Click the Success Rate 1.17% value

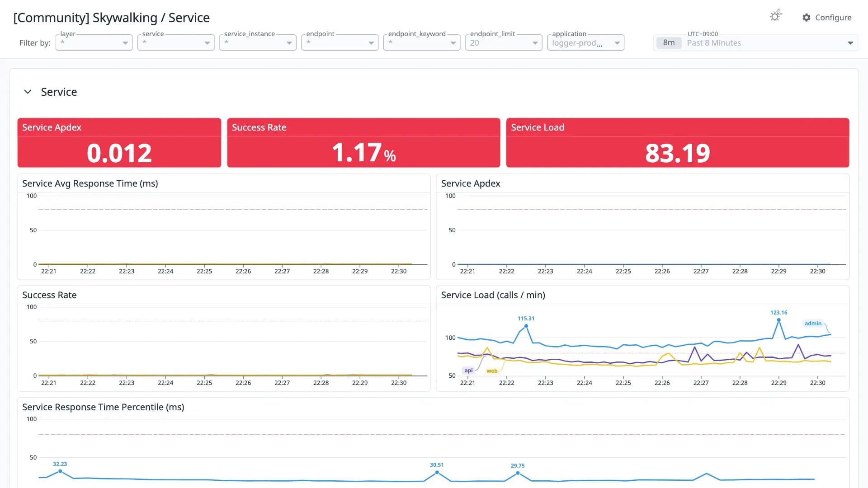(x=364, y=153)
